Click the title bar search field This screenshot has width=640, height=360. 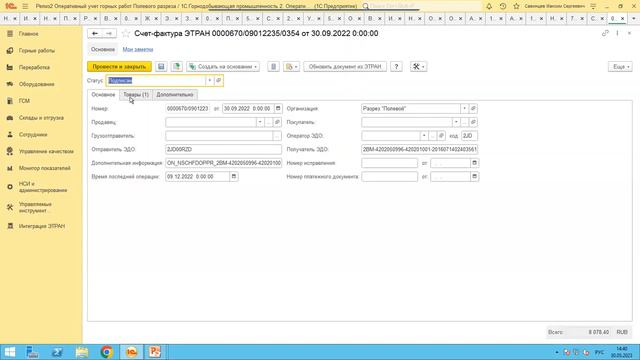pos(424,6)
